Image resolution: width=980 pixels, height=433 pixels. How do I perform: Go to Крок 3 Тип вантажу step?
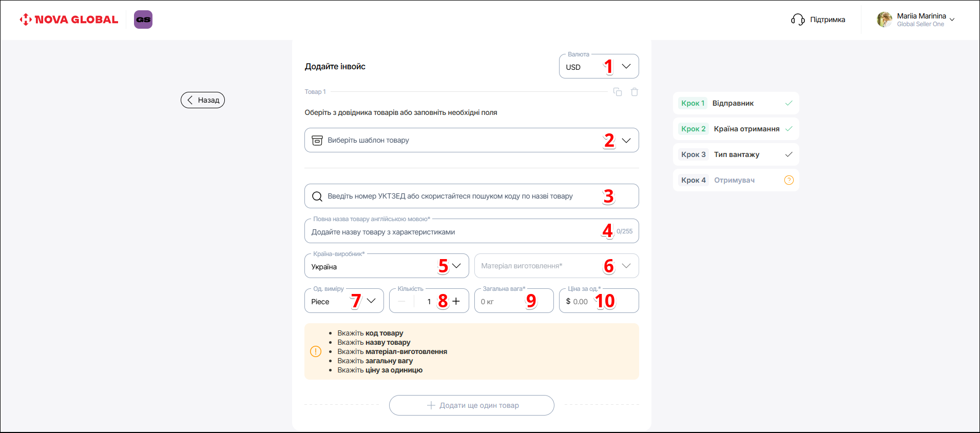point(735,154)
